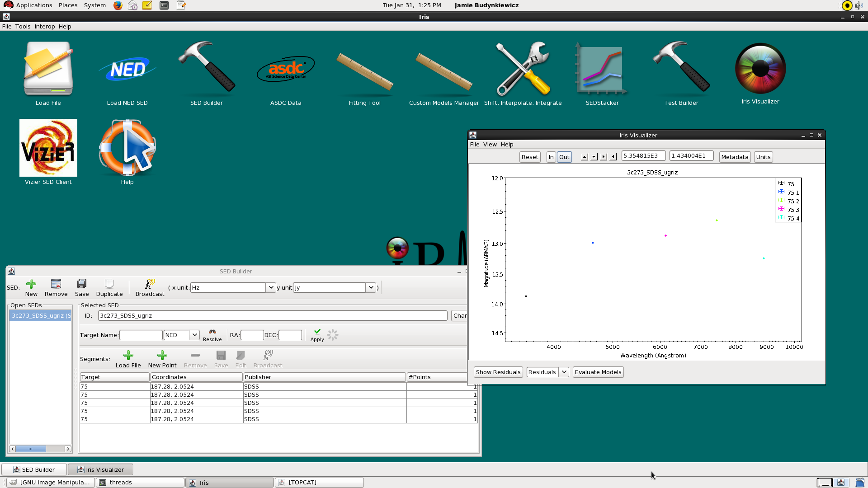868x488 pixels.
Task: Click the Resolve binoculars icon
Action: coord(212,332)
